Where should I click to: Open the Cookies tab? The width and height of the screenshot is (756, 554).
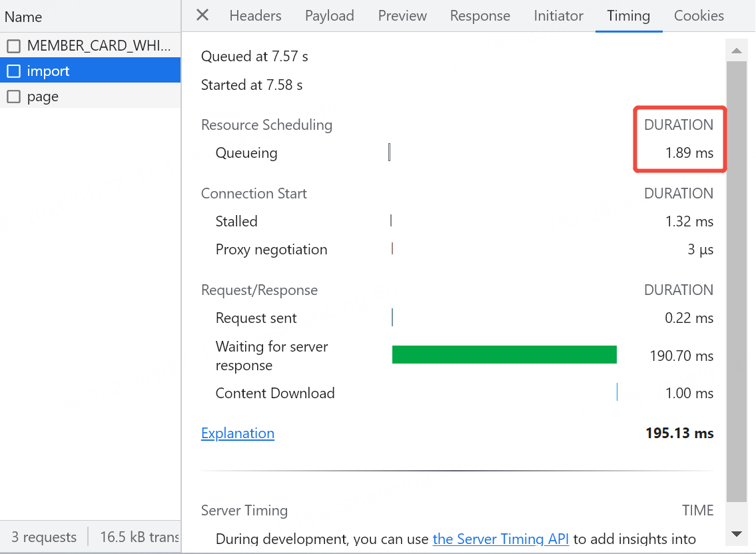(x=699, y=16)
